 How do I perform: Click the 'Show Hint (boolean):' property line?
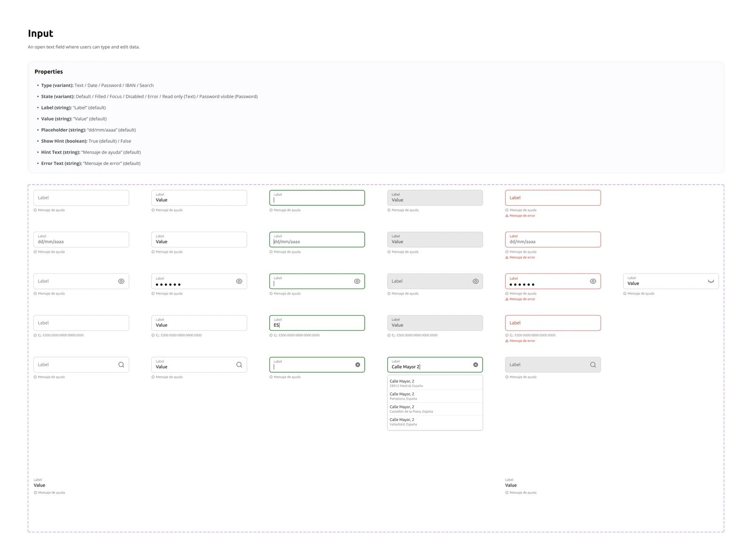[86, 141]
